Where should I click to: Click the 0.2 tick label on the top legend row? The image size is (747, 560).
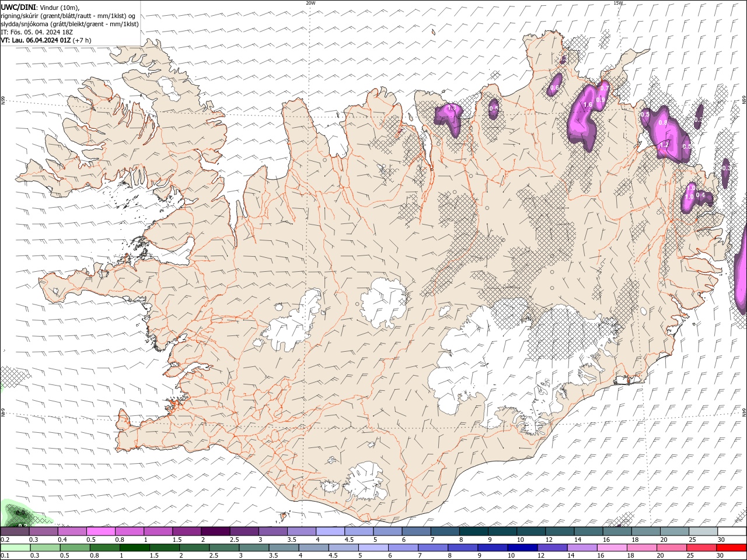point(5,540)
